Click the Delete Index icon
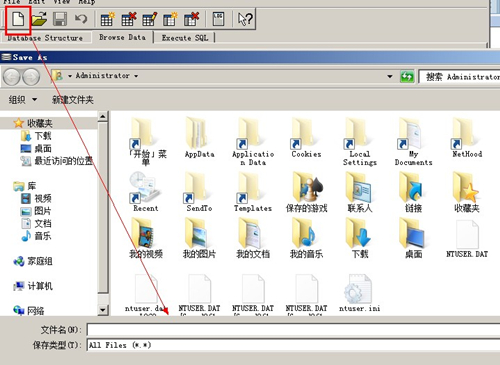 (191, 19)
